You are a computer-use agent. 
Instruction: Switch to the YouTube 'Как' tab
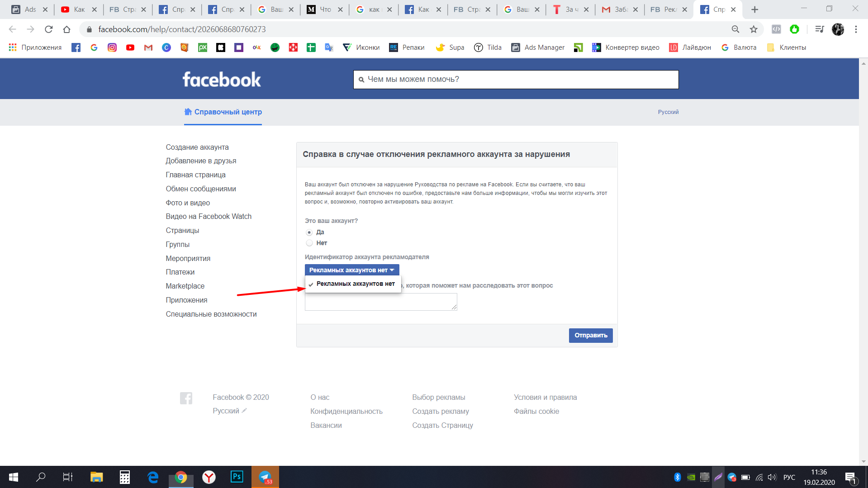[79, 9]
